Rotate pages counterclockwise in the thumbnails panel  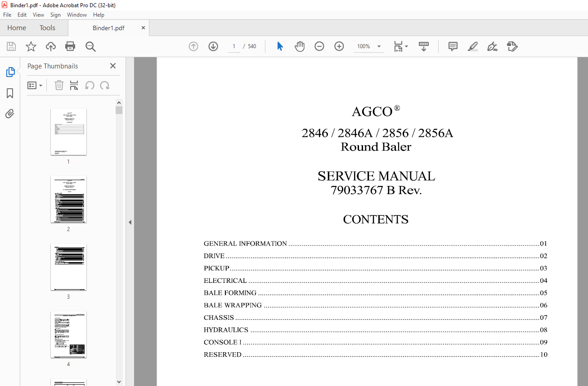click(x=90, y=85)
